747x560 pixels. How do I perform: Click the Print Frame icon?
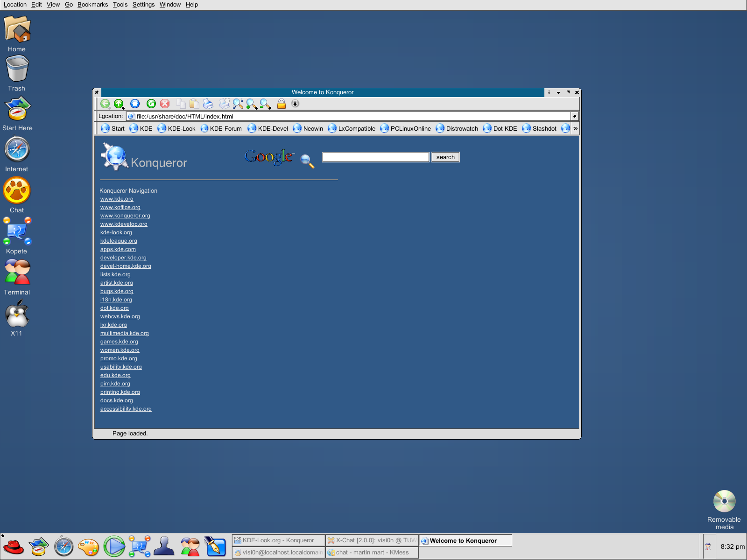point(225,104)
